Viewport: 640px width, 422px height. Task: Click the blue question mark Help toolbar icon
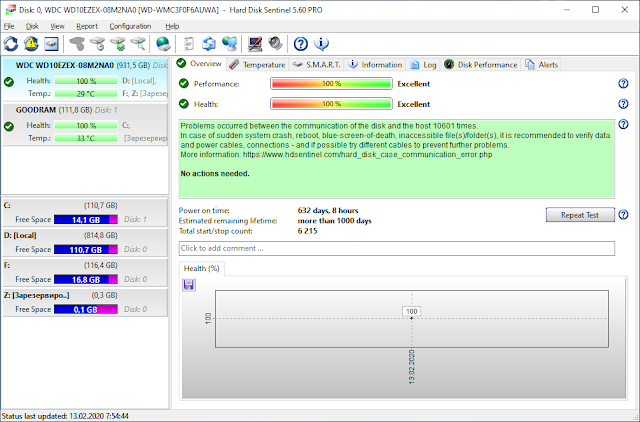(301, 44)
